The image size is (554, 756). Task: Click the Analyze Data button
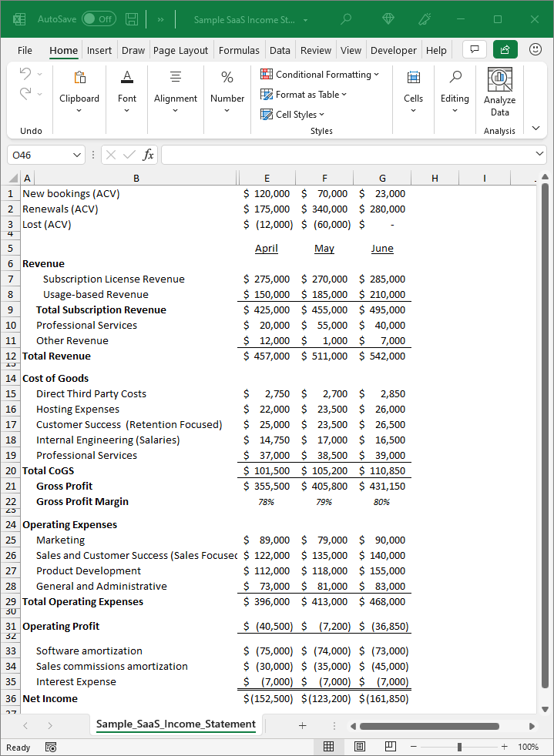tap(499, 92)
